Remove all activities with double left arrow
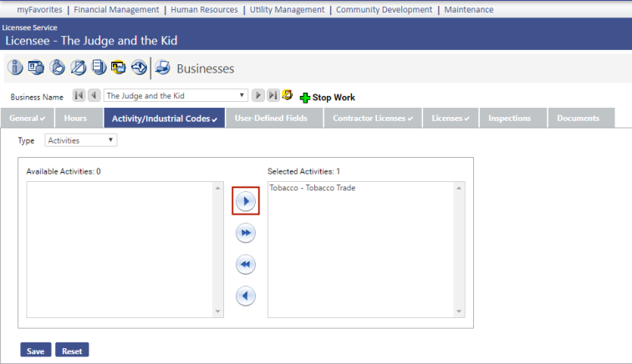 click(246, 265)
